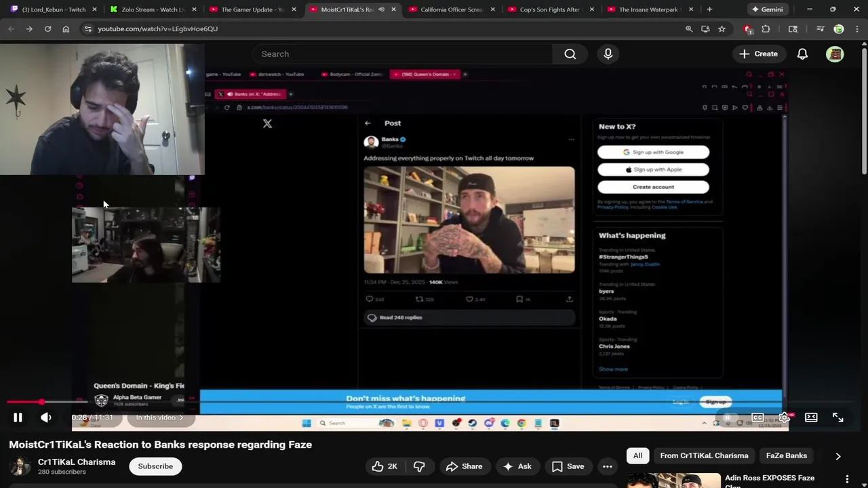The image size is (868, 488).
Task: Close the Lord_Kebun Twitch tab
Action: click(x=94, y=9)
